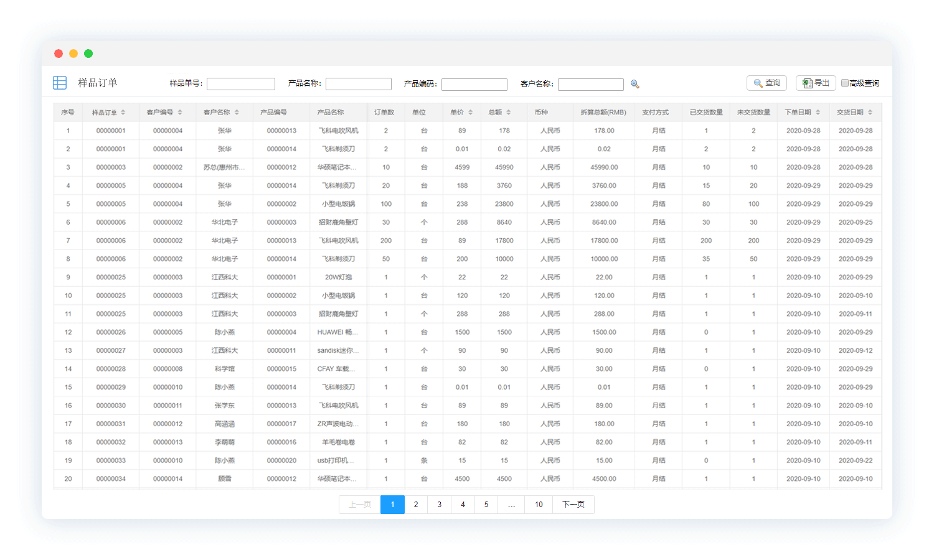934x560 pixels.
Task: Enable the 高级查询 checkbox
Action: point(845,83)
